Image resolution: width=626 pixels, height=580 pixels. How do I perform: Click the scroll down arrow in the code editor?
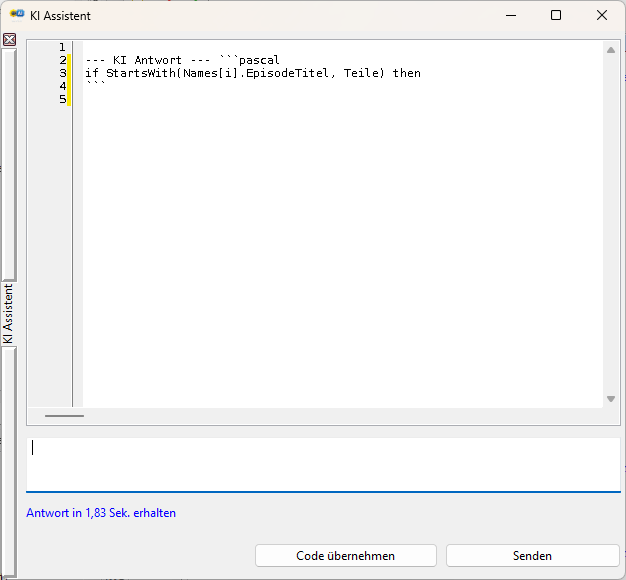(x=611, y=399)
